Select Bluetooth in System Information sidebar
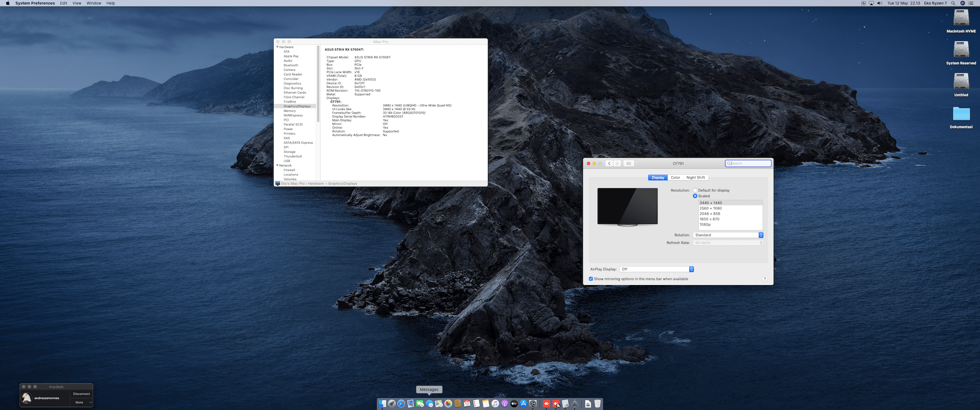The height and width of the screenshot is (410, 980). coord(291,65)
